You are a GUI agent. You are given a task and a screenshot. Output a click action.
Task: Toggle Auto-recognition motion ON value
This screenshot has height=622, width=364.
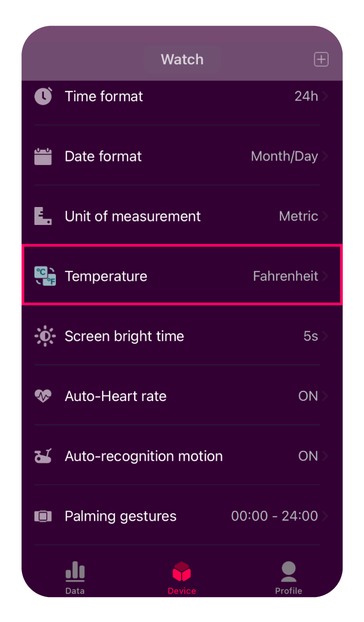point(308,456)
